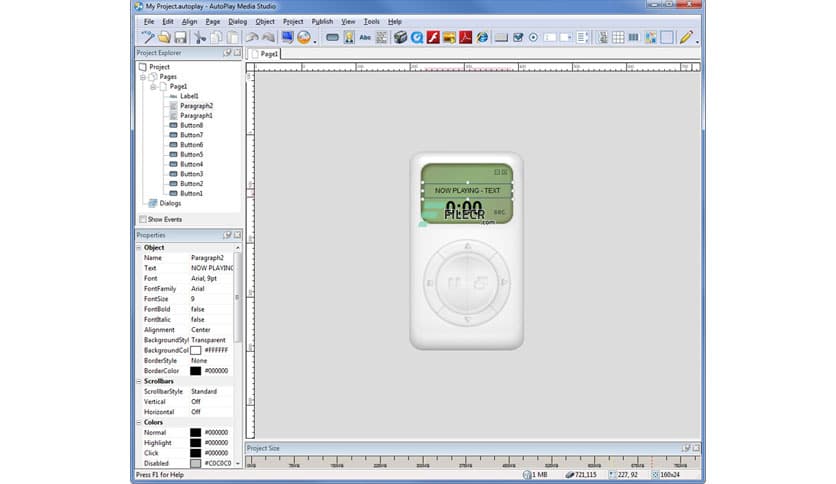Open the pencil tool dropdown arrow
The width and height of the screenshot is (836, 484).
[697, 40]
